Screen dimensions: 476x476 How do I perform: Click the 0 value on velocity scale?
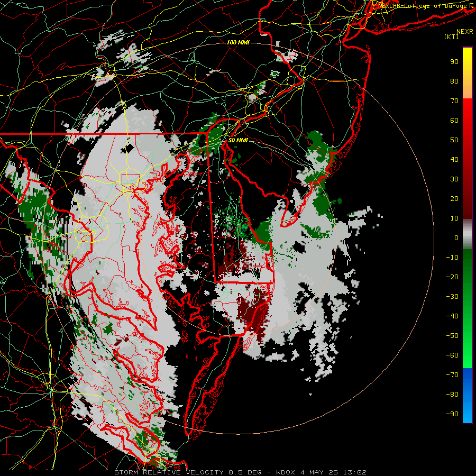coord(456,238)
